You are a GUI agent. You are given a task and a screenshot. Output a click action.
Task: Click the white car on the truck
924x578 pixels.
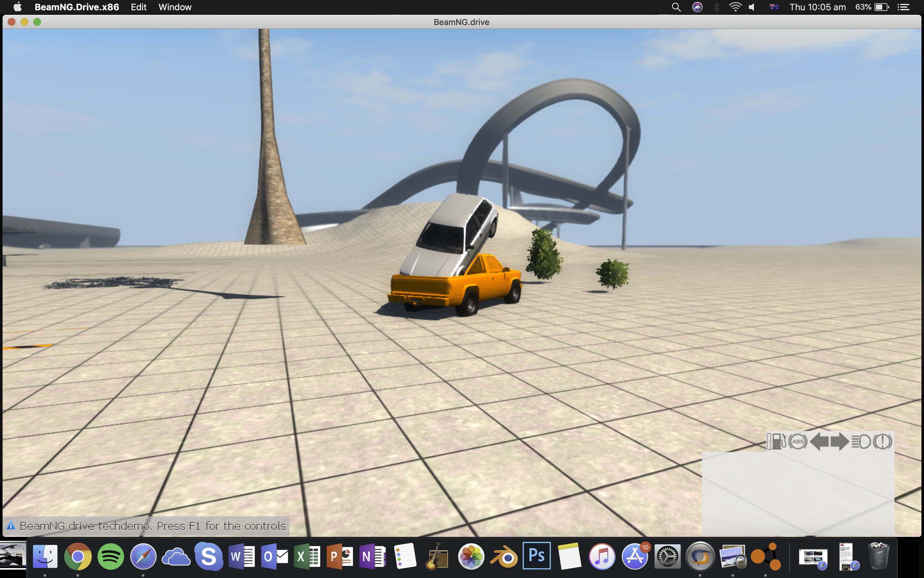coord(450,235)
